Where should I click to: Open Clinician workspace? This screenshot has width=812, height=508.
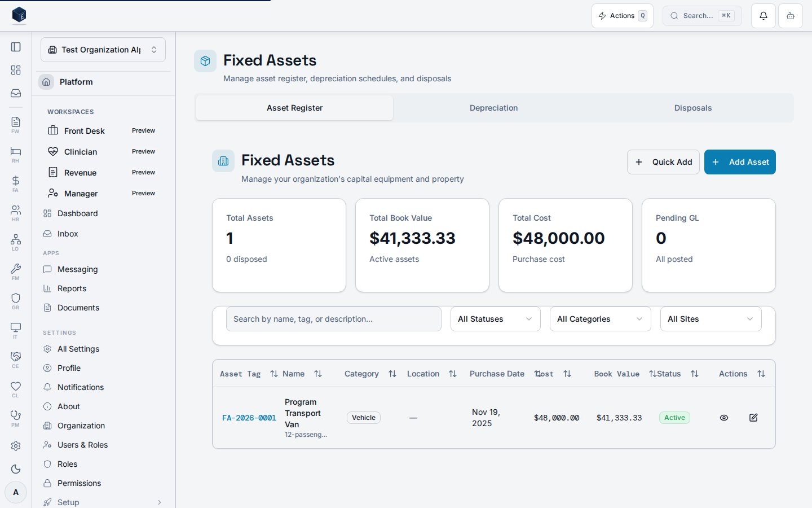click(103, 152)
